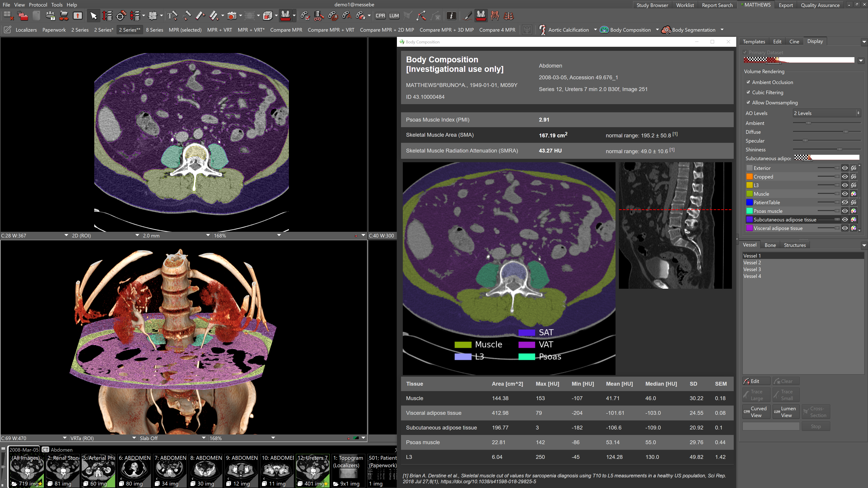Click the calendar people worklist icon
Screen dimensions: 868x488
coord(50,16)
